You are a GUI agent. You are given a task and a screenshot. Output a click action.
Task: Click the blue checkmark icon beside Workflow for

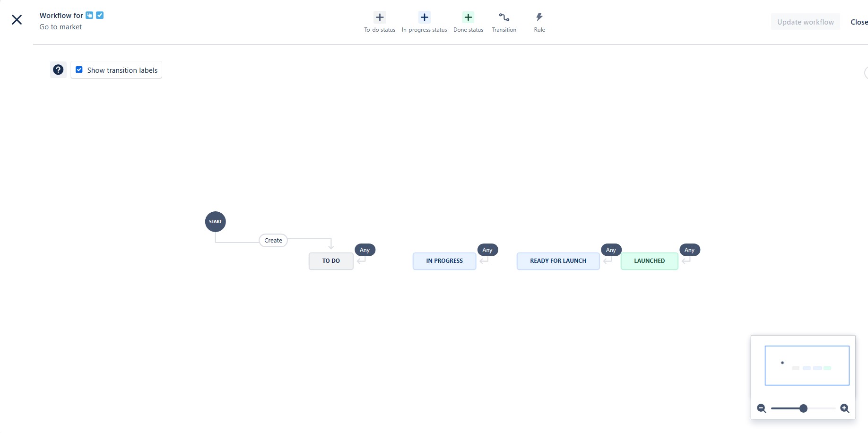coord(99,15)
